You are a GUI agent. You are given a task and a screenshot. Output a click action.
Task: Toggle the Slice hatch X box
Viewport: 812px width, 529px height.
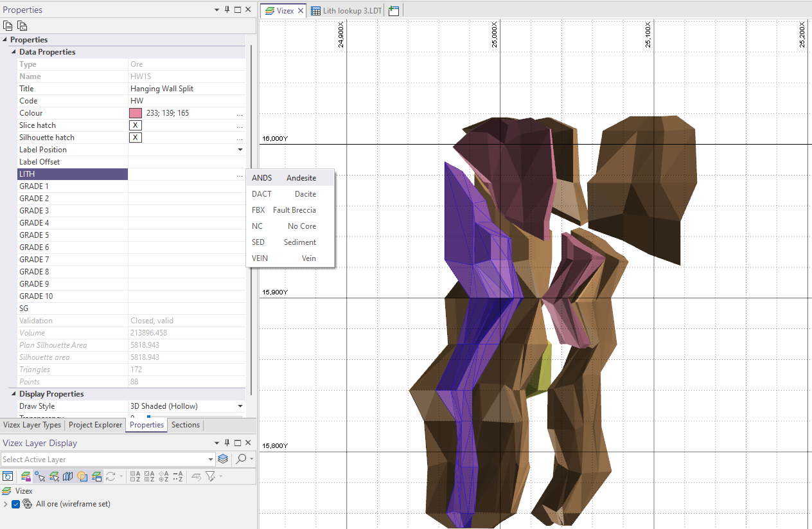[x=136, y=125]
